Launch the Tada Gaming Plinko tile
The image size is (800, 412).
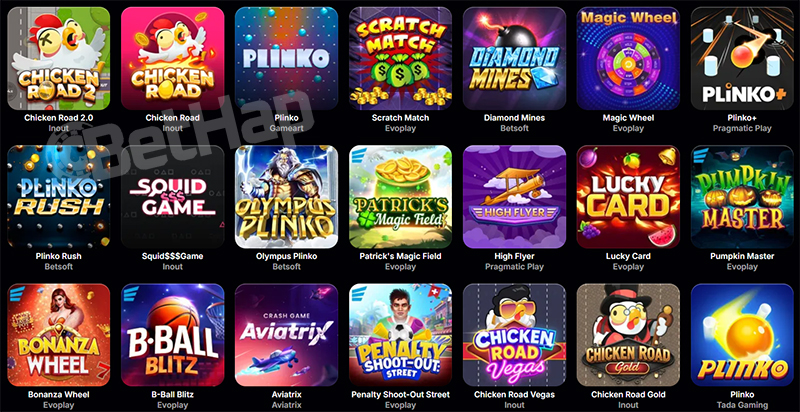click(742, 335)
